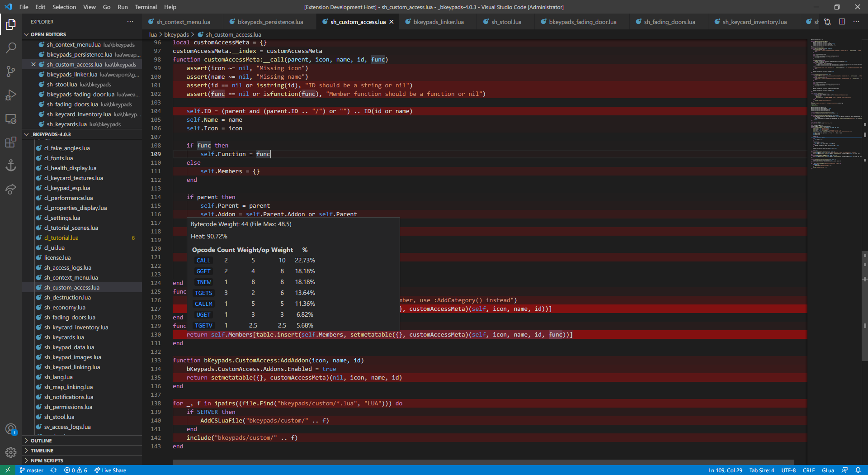Close the sh_custom_access.lua tab
Viewport: 868px width, 475px height.
[x=392, y=22]
